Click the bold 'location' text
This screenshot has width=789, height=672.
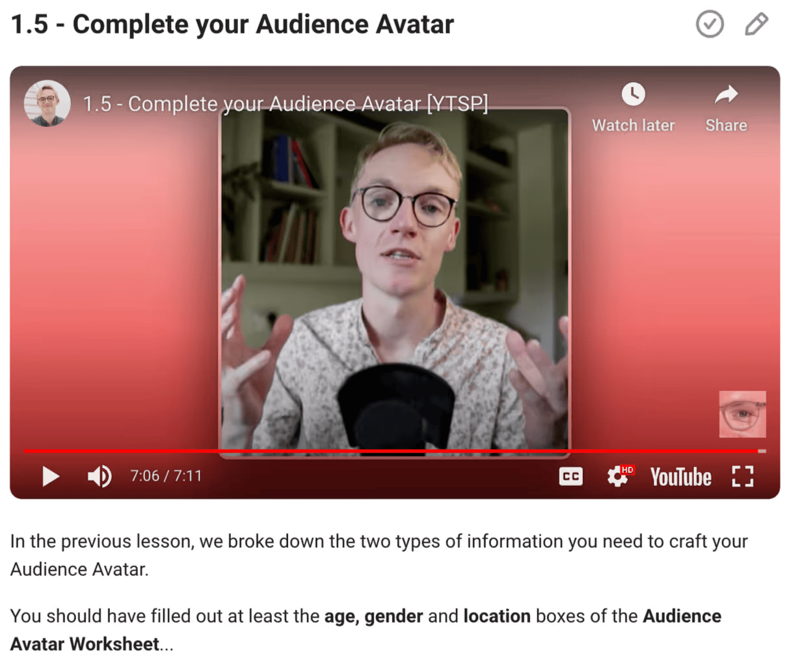tap(497, 616)
